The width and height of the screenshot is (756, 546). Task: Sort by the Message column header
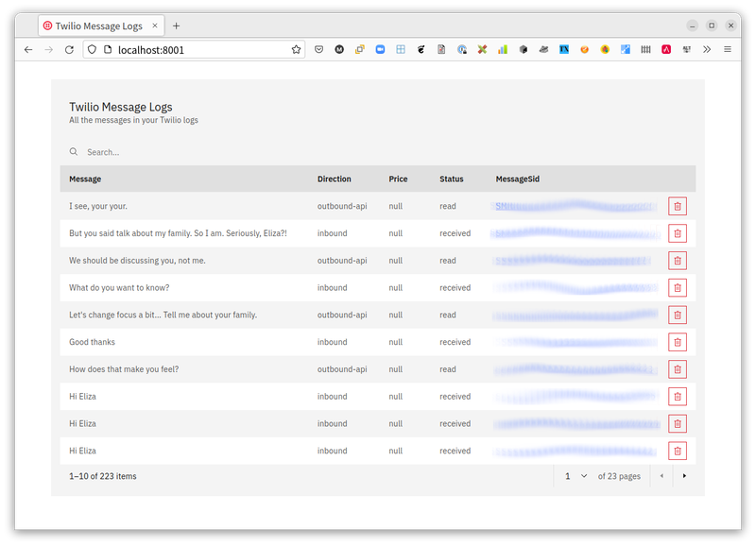click(85, 179)
